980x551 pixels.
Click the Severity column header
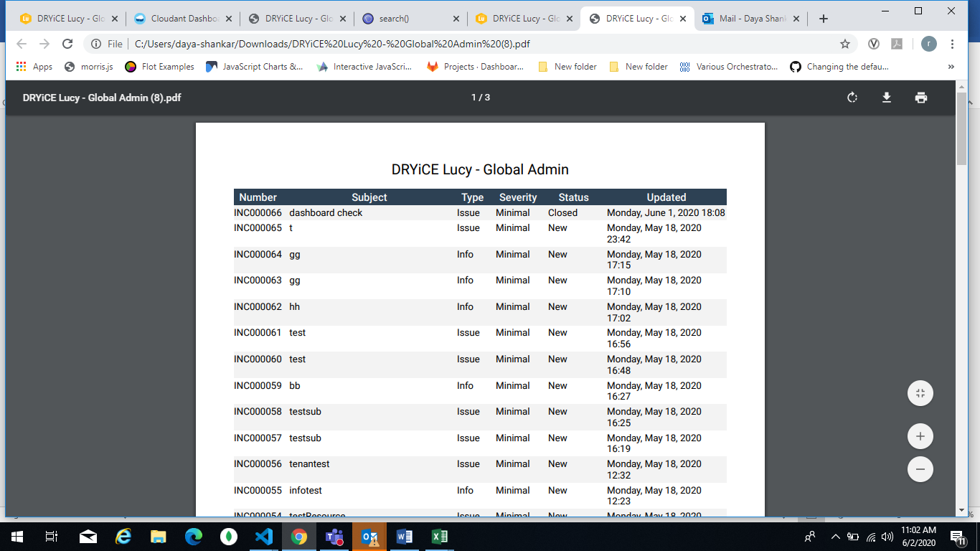(x=518, y=197)
